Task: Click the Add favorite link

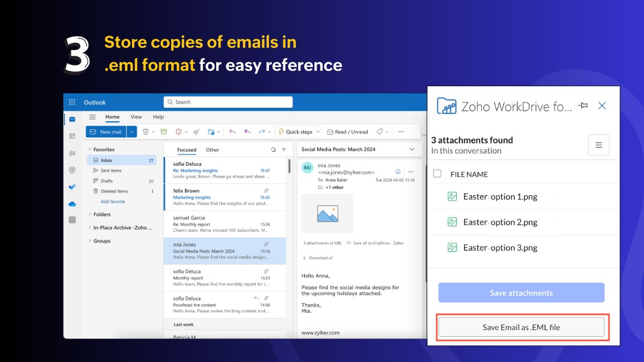Action: tap(113, 202)
